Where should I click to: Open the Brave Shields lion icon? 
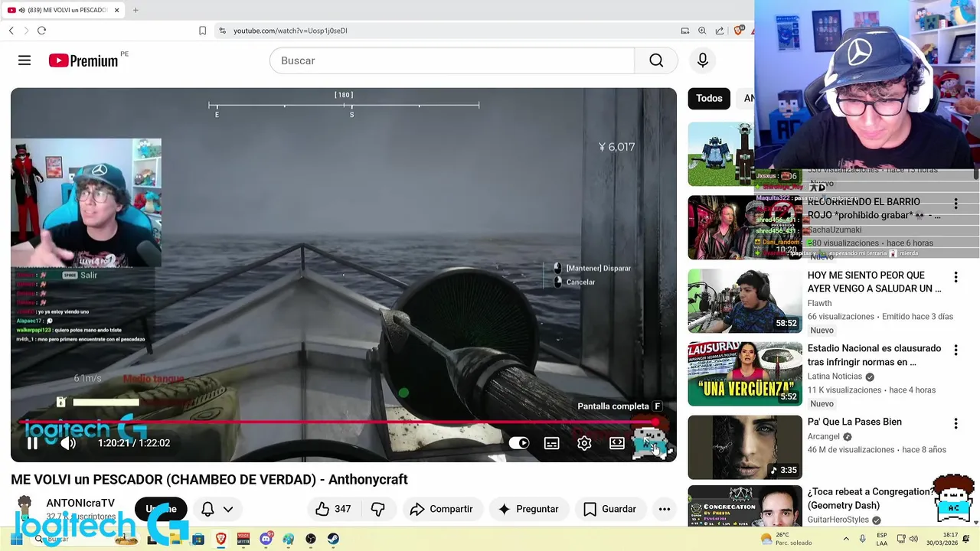click(738, 31)
